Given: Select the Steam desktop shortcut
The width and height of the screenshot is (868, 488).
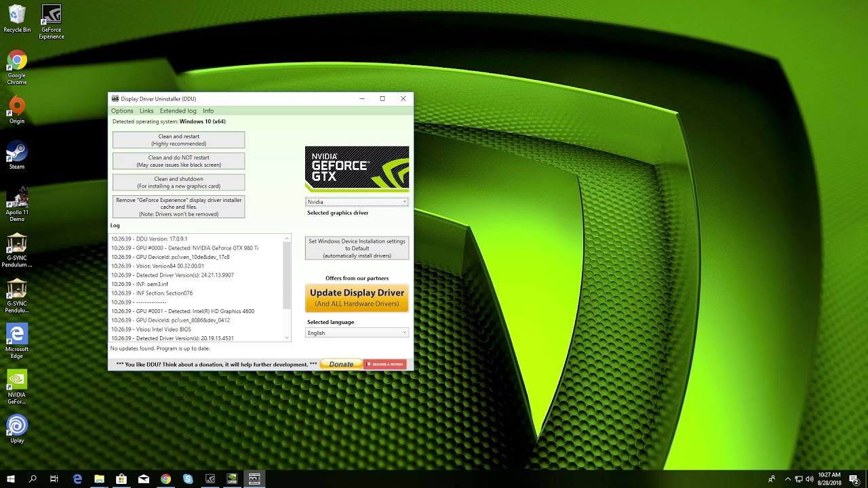Looking at the screenshot, I should pos(17,156).
